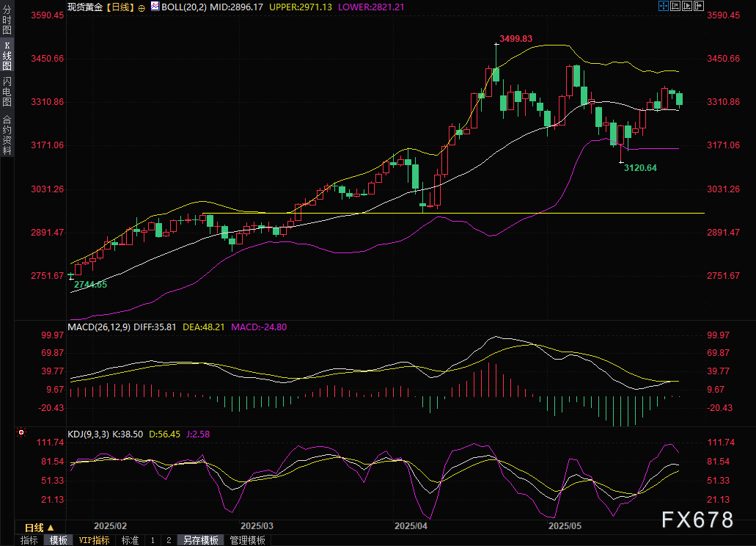Select template number 2
Image resolution: width=756 pixels, height=546 pixels.
(x=169, y=540)
